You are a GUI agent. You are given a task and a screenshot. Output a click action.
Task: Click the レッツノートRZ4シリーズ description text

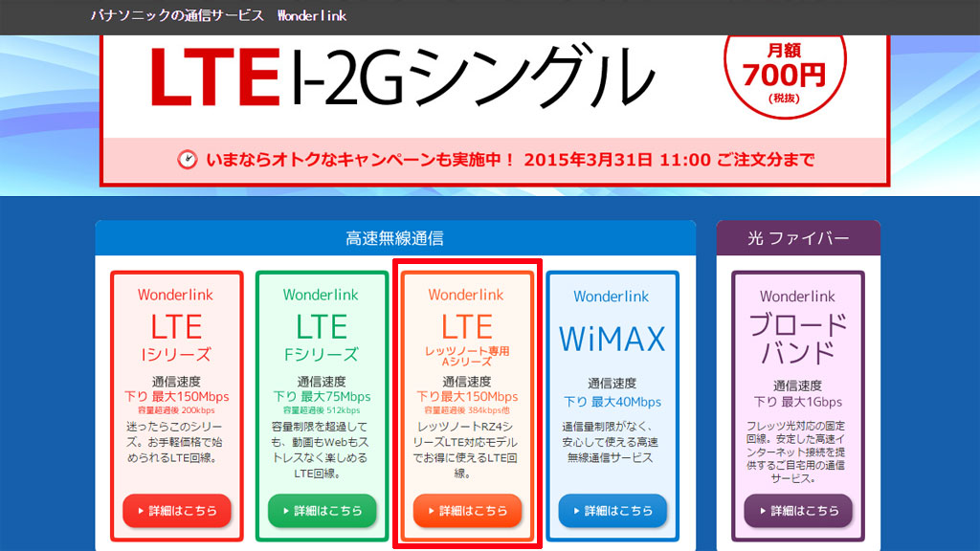pyautogui.click(x=466, y=450)
